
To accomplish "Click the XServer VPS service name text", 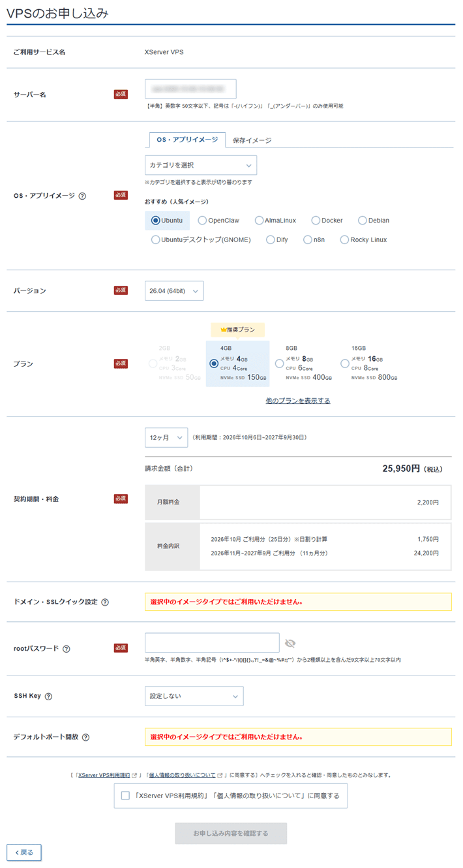I will 164,52.
